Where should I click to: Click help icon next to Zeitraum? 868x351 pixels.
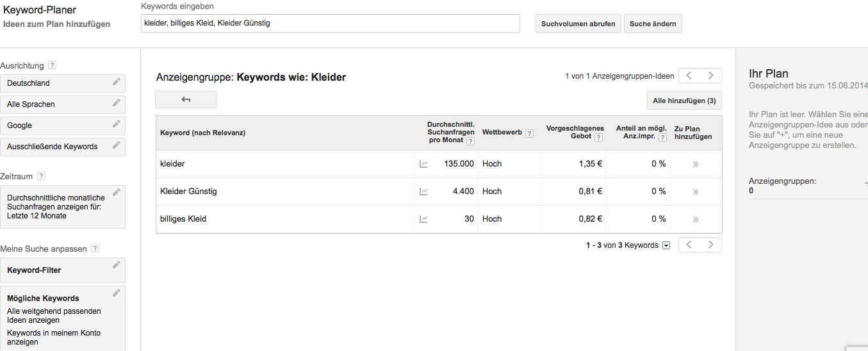41,176
